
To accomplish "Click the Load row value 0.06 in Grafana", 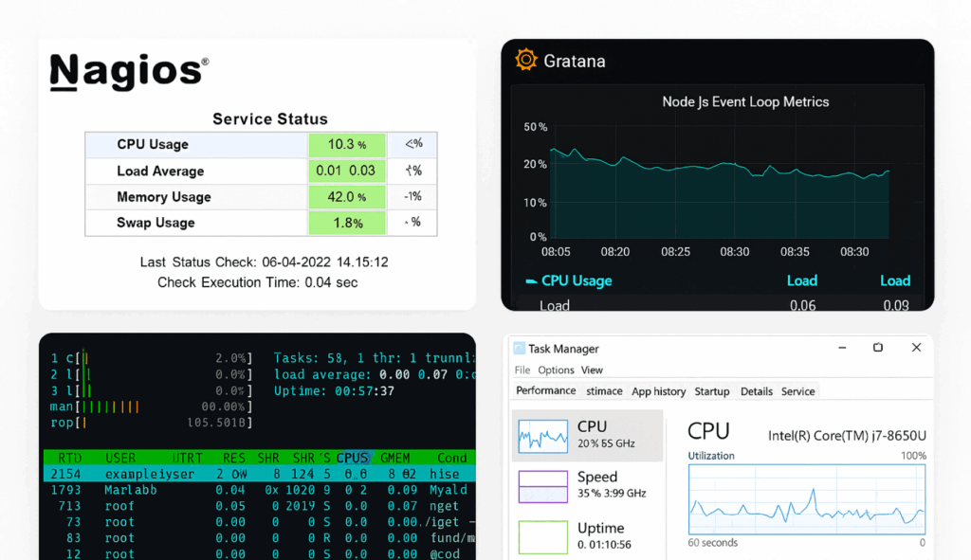I will coord(802,306).
